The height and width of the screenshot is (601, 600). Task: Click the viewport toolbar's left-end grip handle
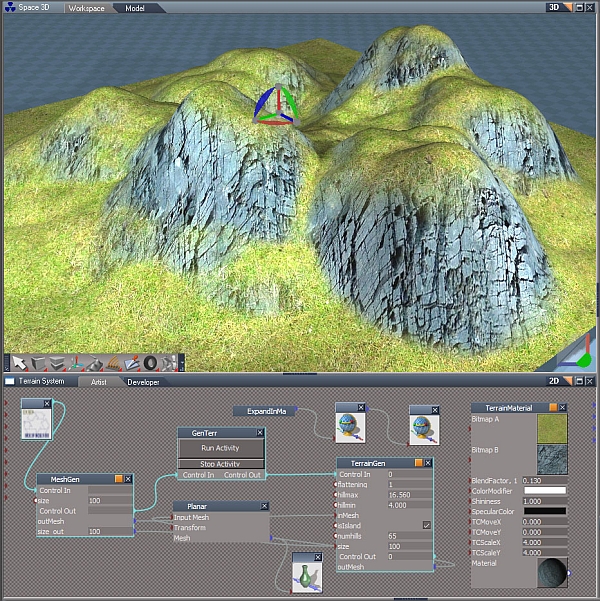[7, 363]
